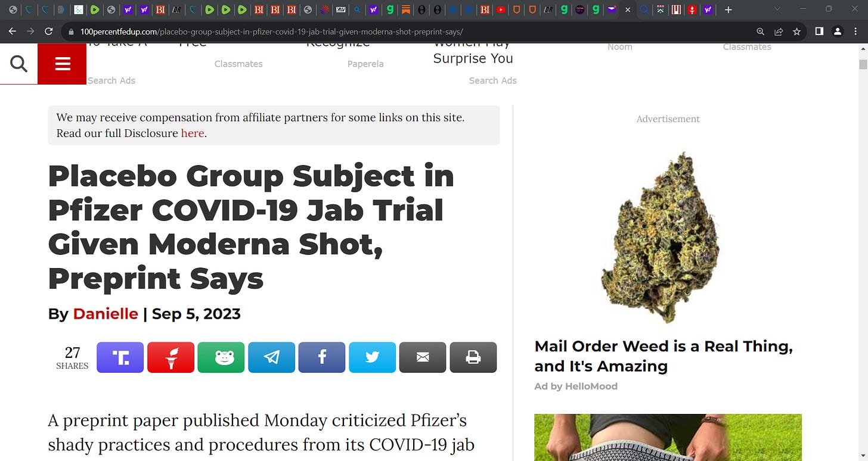
Task: Share article via the green frog icon
Action: pos(221,357)
